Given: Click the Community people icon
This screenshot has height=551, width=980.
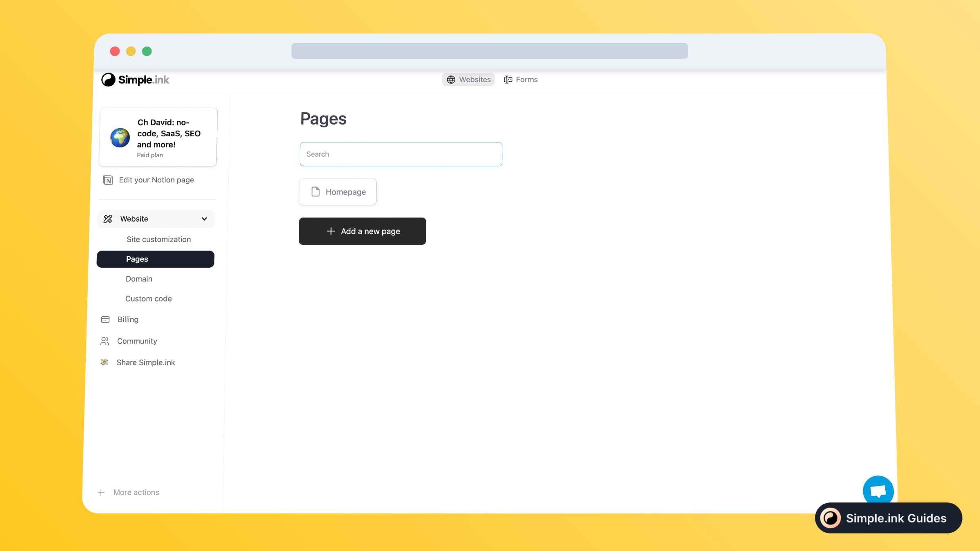Looking at the screenshot, I should click(x=105, y=340).
